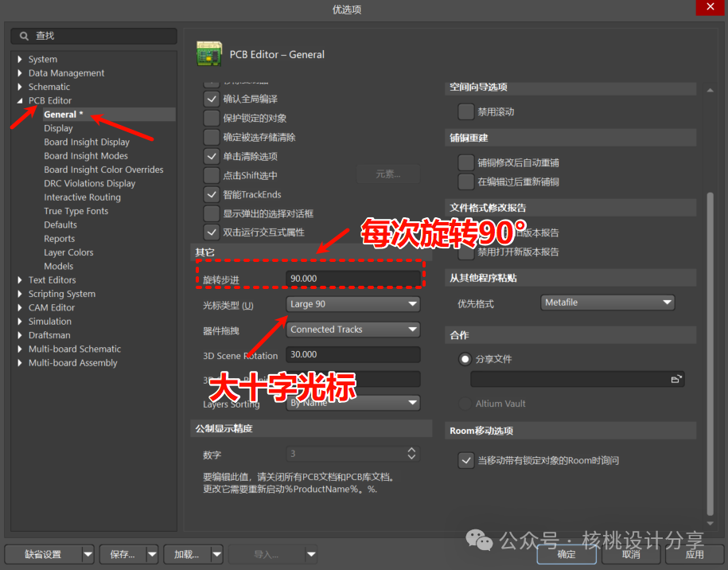This screenshot has height=570, width=728.
Task: Uncheck the 智能TrackEnds checkbox
Action: tap(212, 194)
